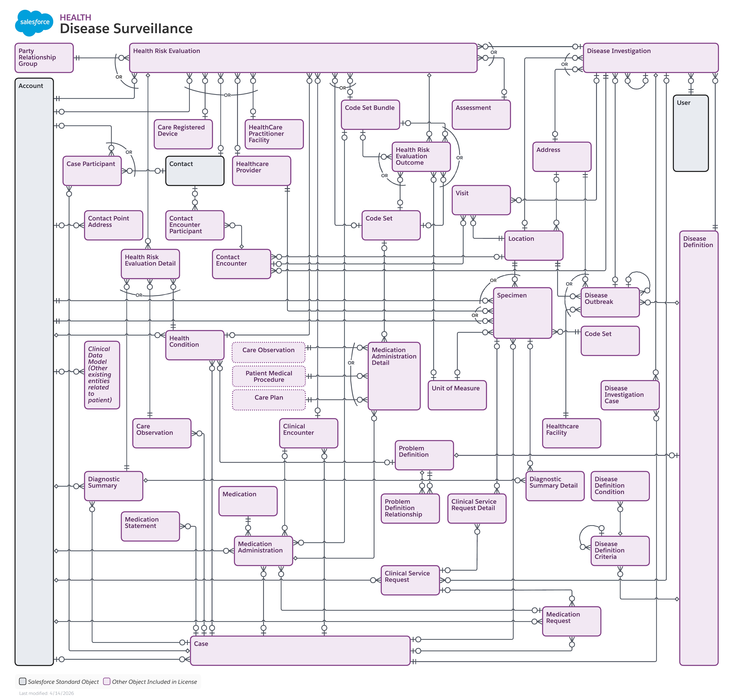This screenshot has height=700, width=732.
Task: Click the Code Set box near Visit
Action: coord(391,225)
